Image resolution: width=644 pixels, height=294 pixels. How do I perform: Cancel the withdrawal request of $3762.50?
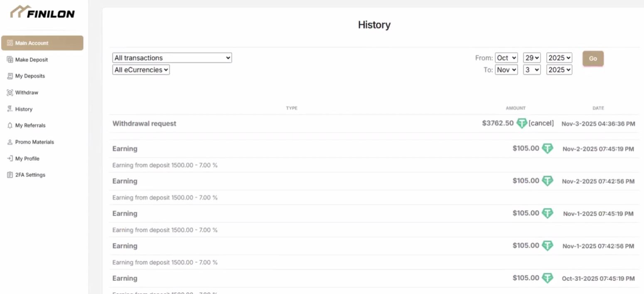541,124
